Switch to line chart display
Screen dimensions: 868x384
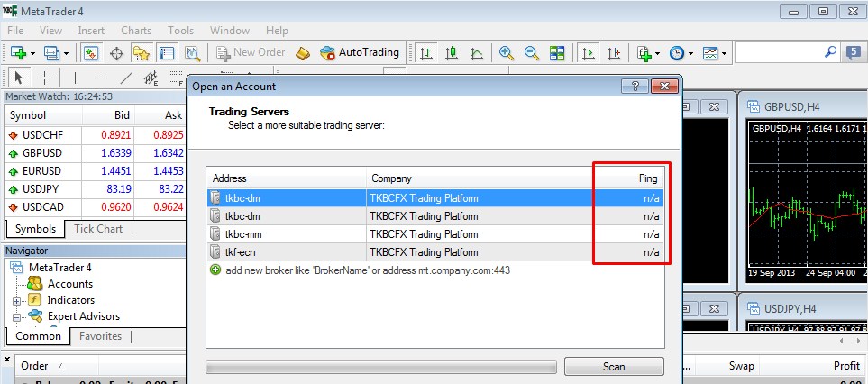coord(477,53)
